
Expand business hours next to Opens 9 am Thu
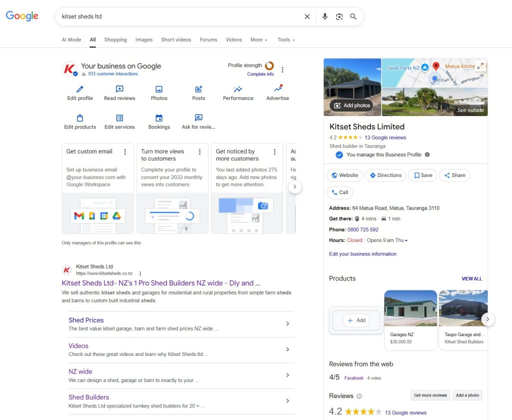[406, 240]
